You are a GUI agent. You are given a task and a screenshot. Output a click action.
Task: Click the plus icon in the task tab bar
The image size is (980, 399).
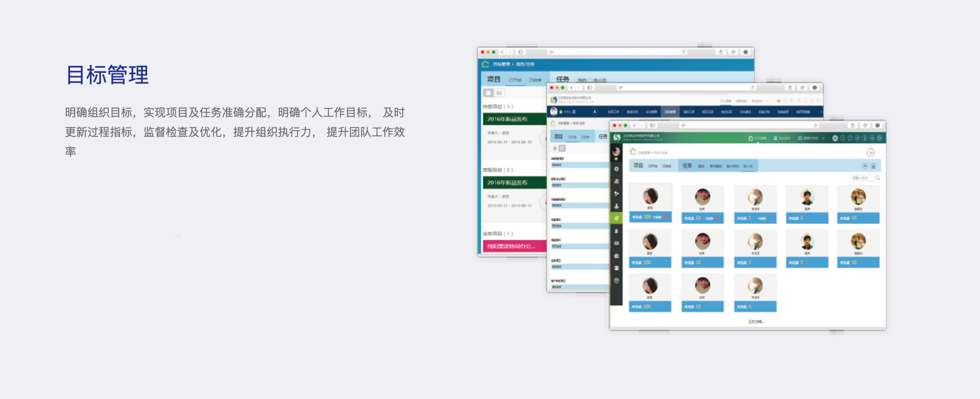tap(865, 166)
